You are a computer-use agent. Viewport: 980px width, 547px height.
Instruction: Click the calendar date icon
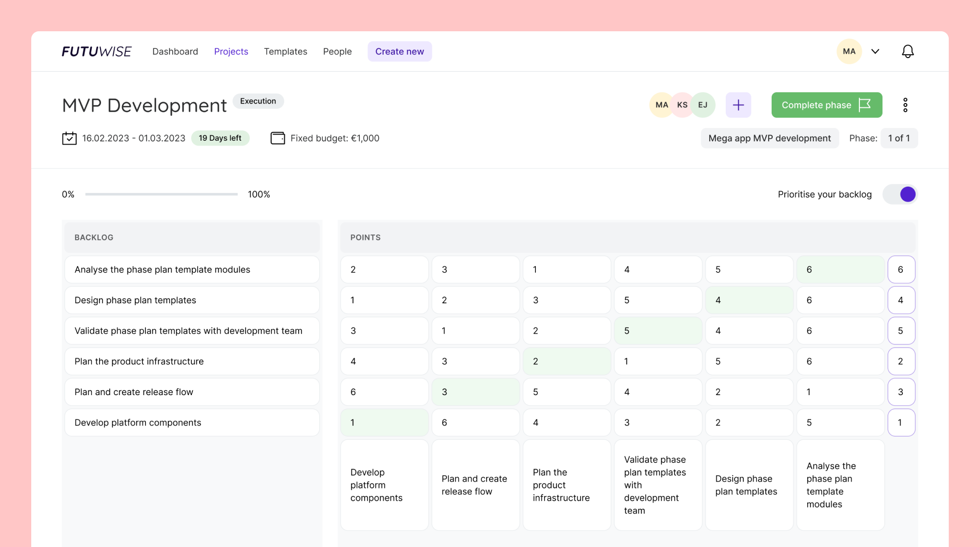click(x=69, y=138)
